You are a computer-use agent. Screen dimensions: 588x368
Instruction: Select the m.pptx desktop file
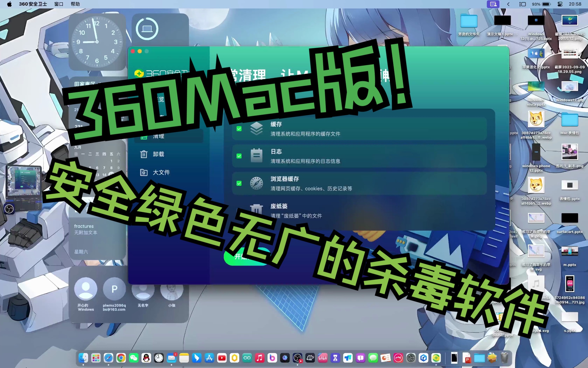pos(569,256)
